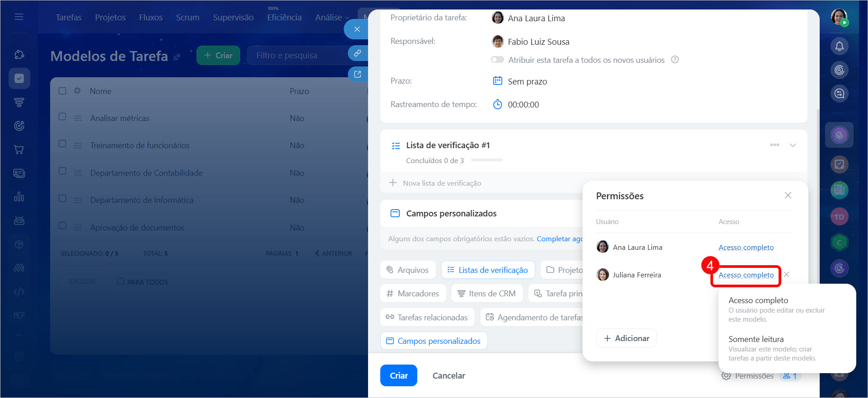Open the Projetos tab
Screen dimensions: 868x398
[x=110, y=18]
